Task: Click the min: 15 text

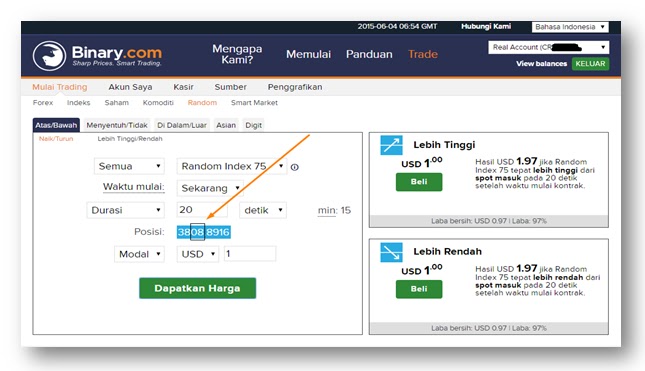Action: pos(334,210)
